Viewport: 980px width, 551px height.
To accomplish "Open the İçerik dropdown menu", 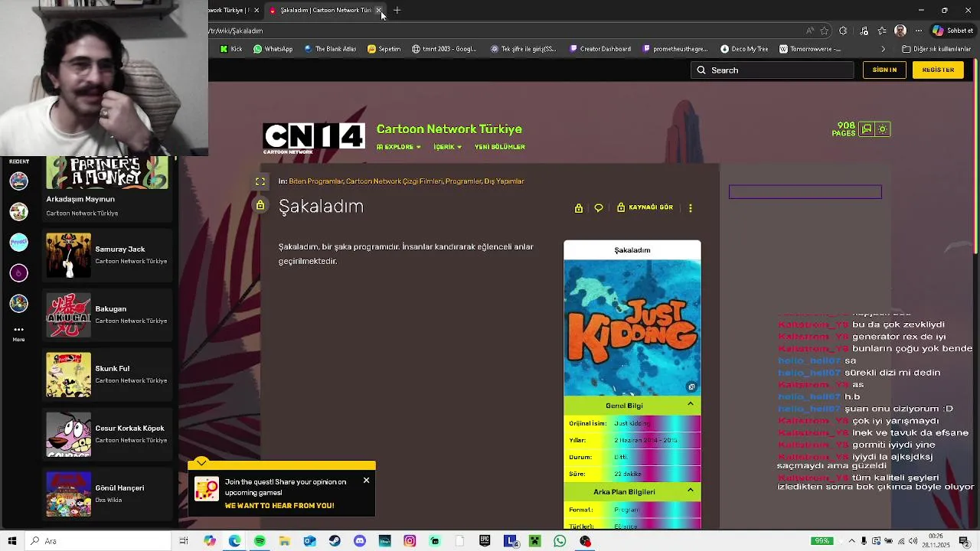I will point(447,147).
